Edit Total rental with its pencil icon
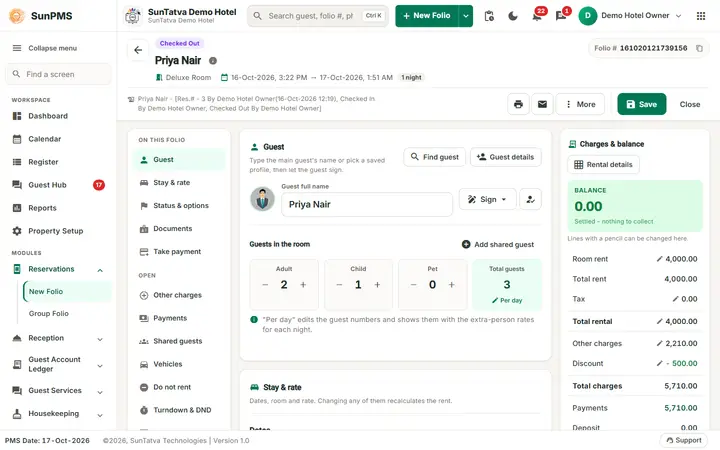The width and height of the screenshot is (720, 450). (659, 321)
